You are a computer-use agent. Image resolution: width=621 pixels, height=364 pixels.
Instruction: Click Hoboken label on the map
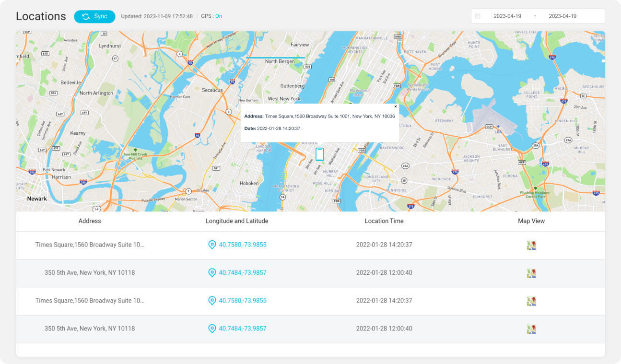tap(249, 183)
